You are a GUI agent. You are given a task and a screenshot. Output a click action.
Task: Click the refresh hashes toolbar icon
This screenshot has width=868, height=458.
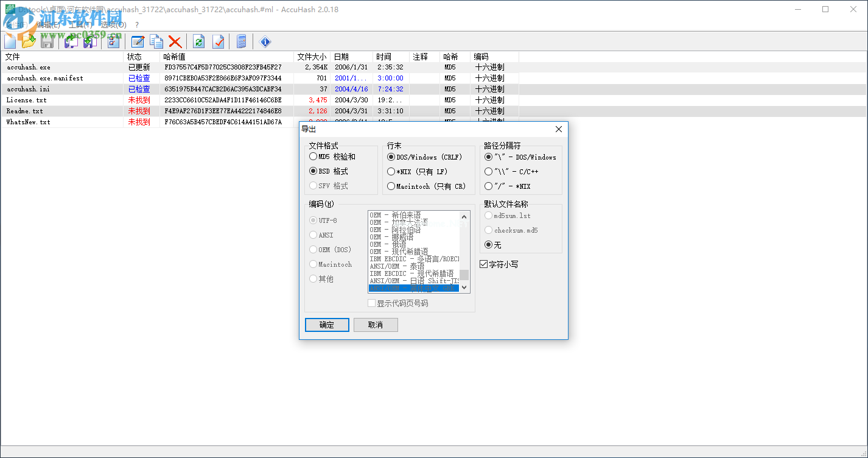(x=199, y=41)
